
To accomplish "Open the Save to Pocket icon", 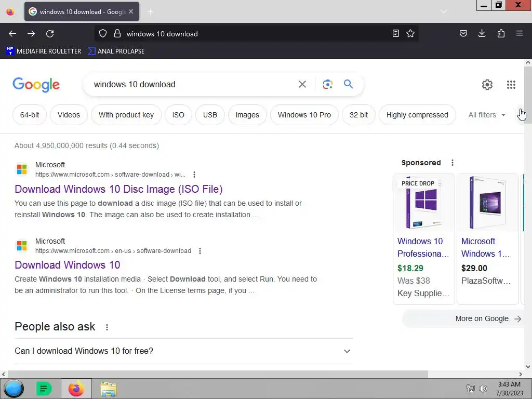I will click(x=463, y=34).
